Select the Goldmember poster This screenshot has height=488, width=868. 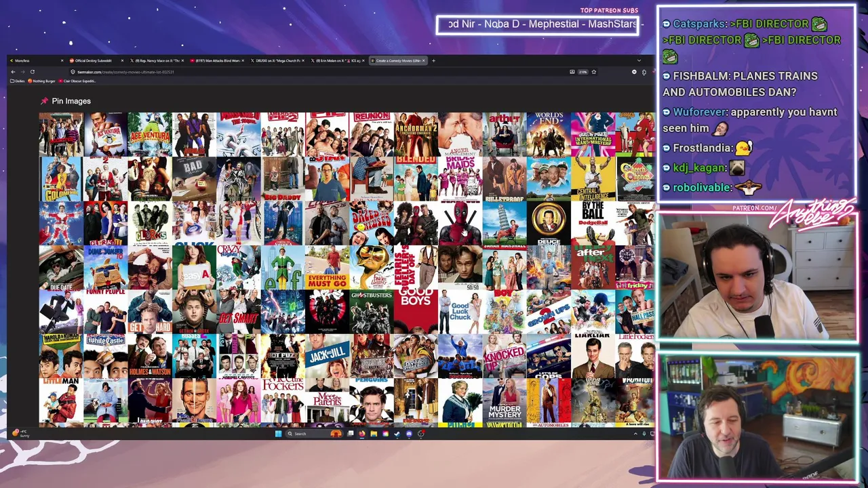click(x=61, y=179)
